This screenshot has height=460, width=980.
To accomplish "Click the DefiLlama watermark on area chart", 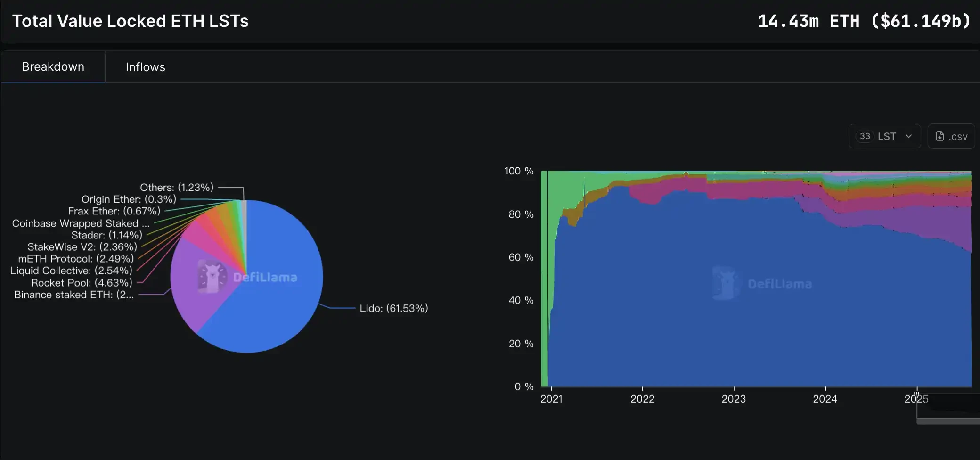I will pos(762,283).
